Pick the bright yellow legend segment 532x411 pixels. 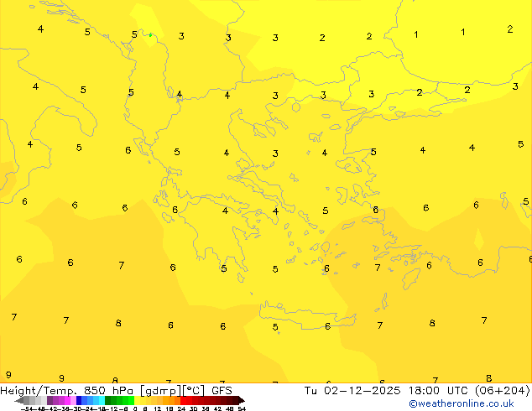click(x=137, y=400)
